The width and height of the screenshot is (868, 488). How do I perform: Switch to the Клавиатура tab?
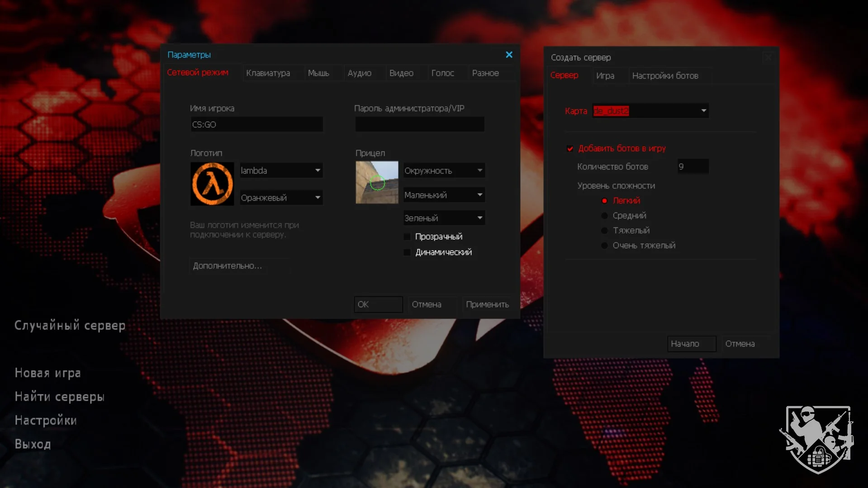(268, 73)
